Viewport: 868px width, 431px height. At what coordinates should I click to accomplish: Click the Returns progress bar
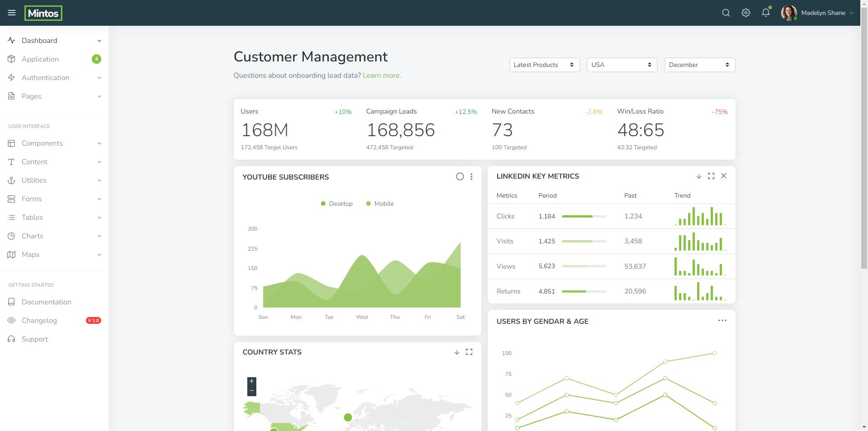[584, 292]
